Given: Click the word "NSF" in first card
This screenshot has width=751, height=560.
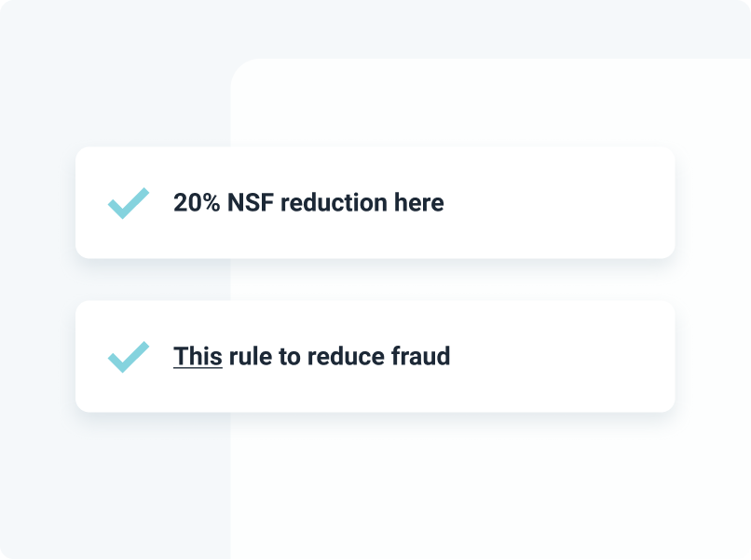Looking at the screenshot, I should coord(251,202).
